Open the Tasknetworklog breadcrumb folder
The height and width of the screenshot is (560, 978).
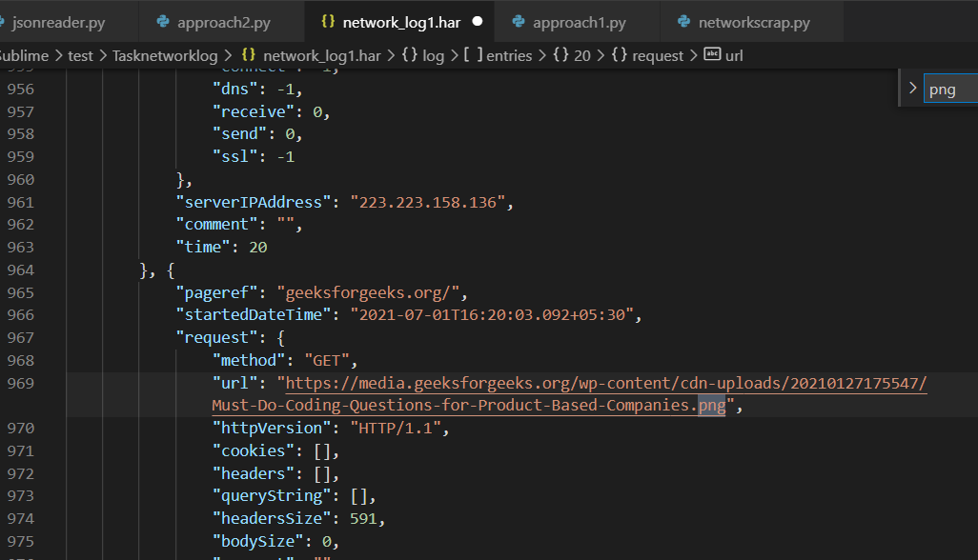coord(165,55)
